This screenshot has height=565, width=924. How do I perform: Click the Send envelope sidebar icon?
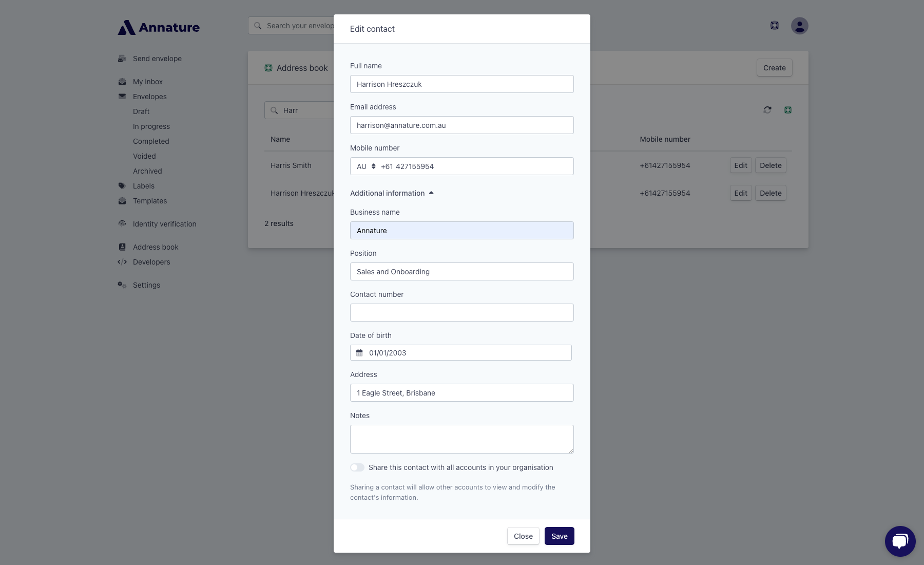tap(122, 59)
